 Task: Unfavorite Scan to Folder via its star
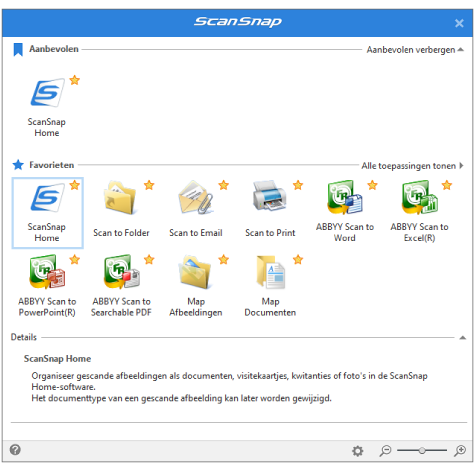(149, 185)
